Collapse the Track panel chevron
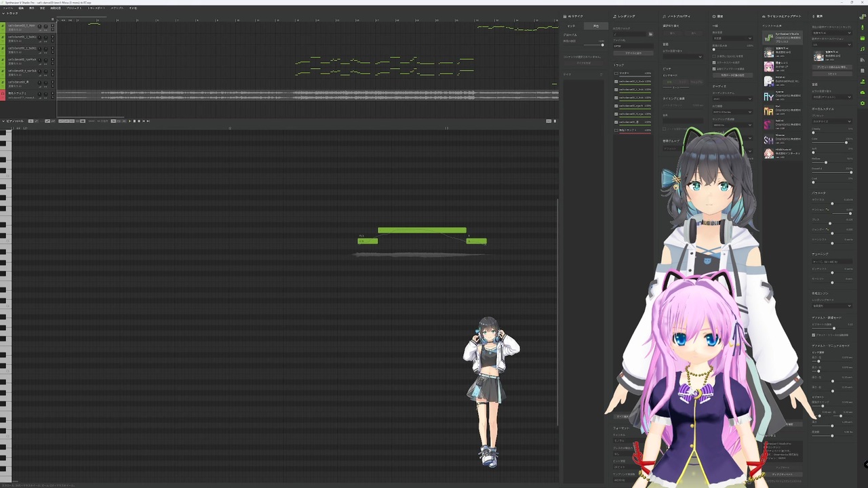Viewport: 868px width, 488px height. pos(3,14)
